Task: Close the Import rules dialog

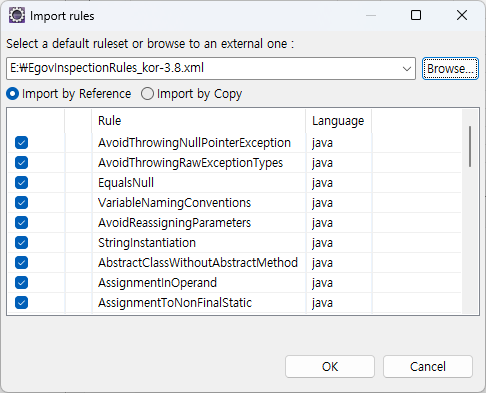Action: point(462,15)
